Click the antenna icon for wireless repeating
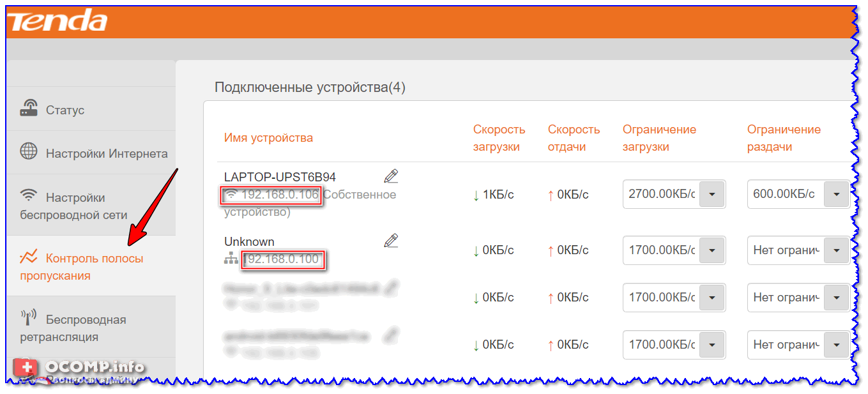Viewport: 868px width, 394px height. (x=29, y=318)
